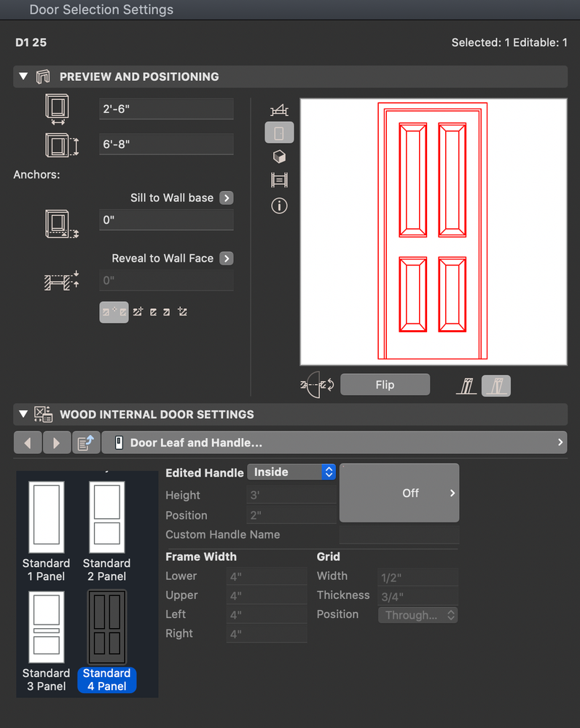
Task: Go to next settings page arrow
Action: pyautogui.click(x=57, y=443)
